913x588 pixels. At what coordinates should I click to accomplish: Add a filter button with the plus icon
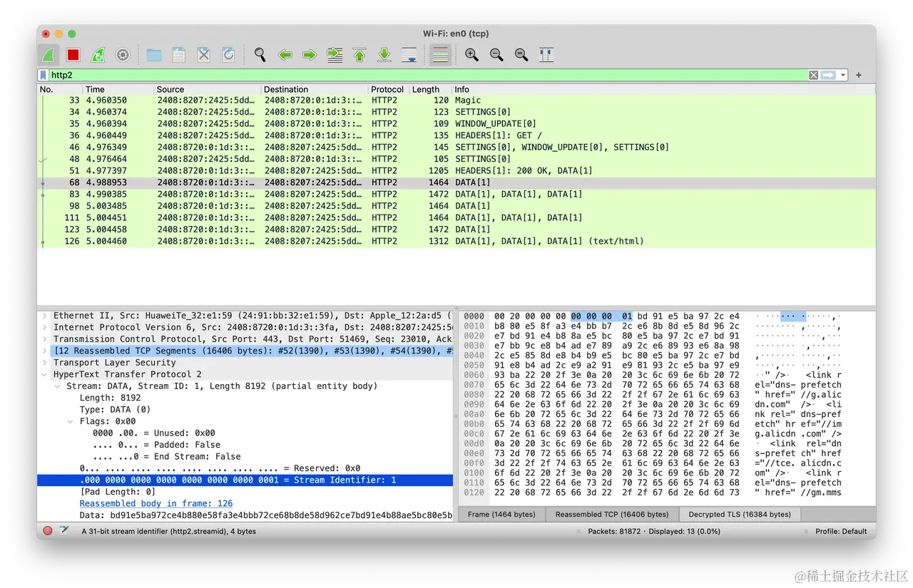859,75
